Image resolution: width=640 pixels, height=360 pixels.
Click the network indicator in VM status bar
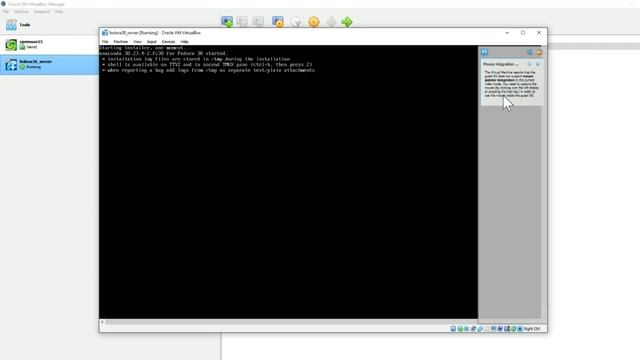click(x=473, y=329)
